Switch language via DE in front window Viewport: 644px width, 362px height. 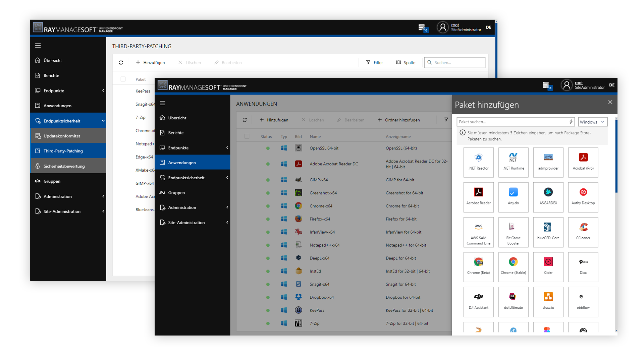(x=612, y=85)
